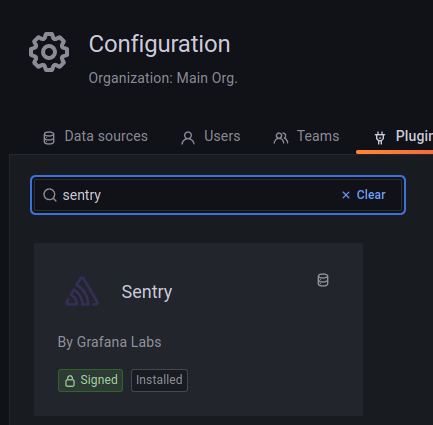
Task: Click the Organization: Main Org. subtitle
Action: pyautogui.click(x=163, y=78)
